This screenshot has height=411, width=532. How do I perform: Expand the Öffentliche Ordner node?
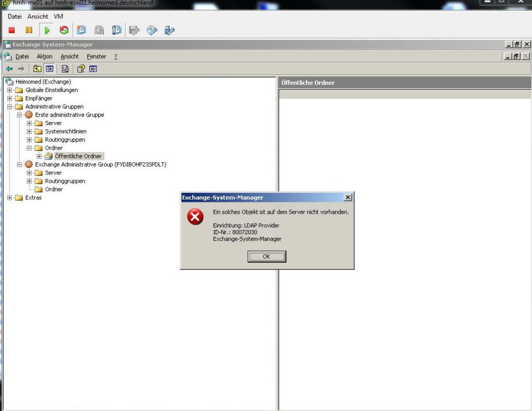point(39,156)
